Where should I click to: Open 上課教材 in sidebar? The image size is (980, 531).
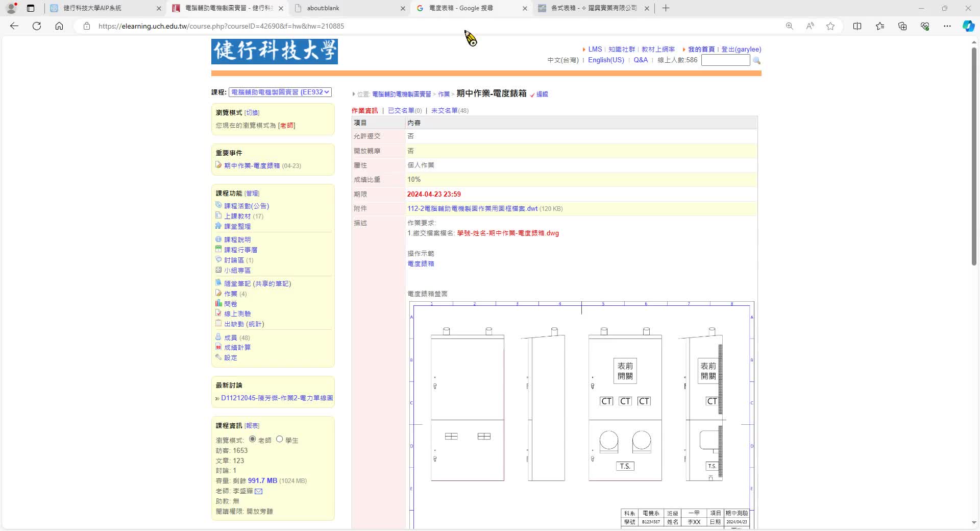coord(237,216)
